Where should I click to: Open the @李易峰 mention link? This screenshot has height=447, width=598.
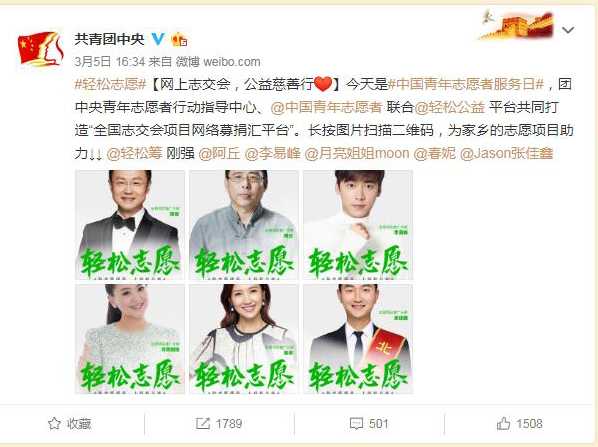(272, 153)
